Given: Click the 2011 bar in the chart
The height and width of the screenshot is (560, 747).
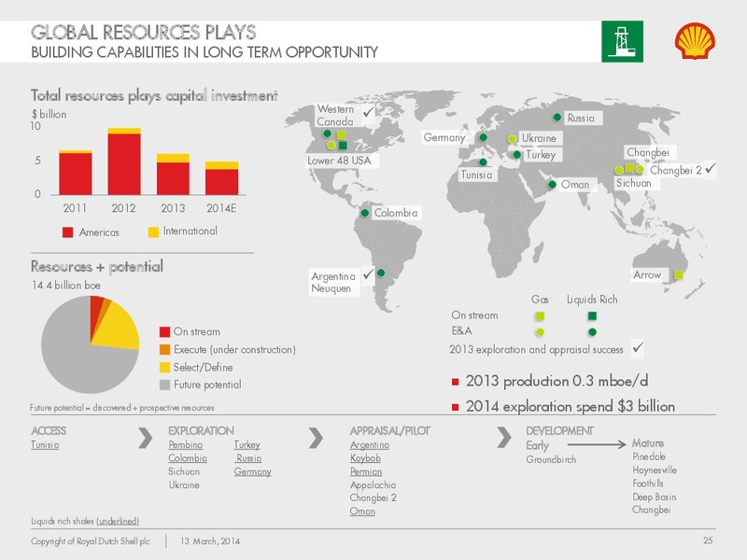Looking at the screenshot, I should pyautogui.click(x=76, y=173).
